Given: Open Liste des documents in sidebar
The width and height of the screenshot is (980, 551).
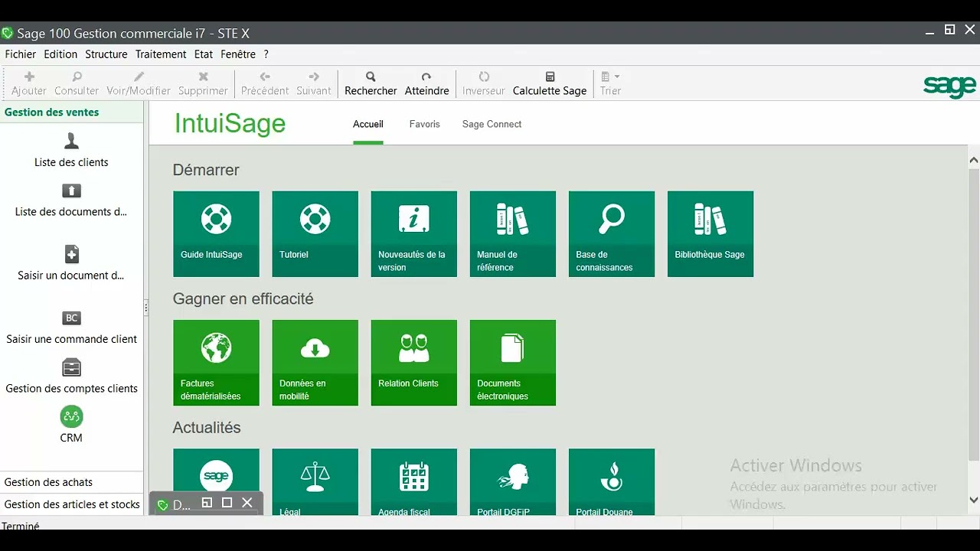Looking at the screenshot, I should pos(71,200).
